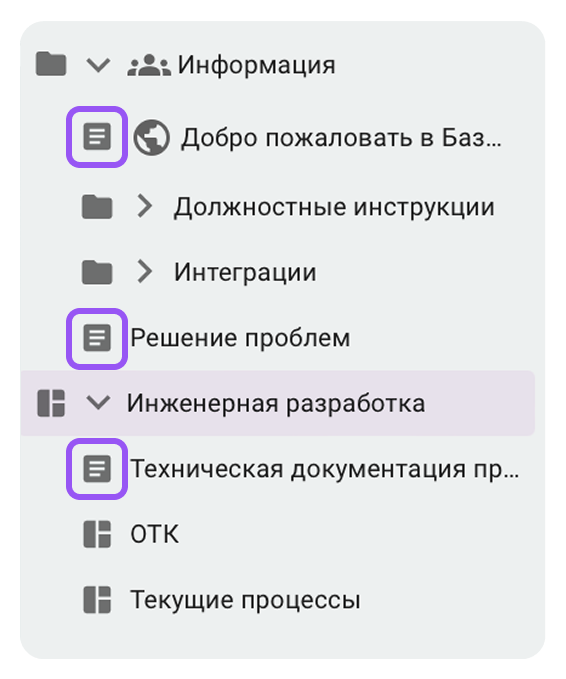Click the globe icon next to Добро пожаловать

pos(151,138)
